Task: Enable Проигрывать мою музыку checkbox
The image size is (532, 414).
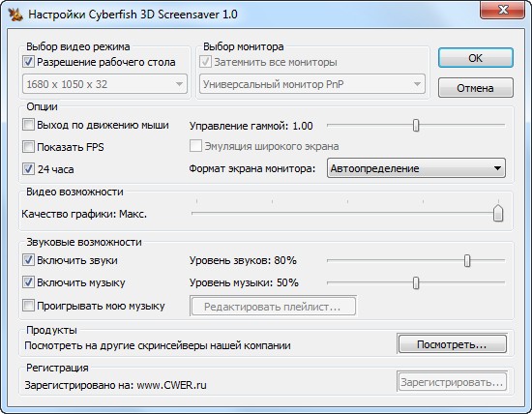Action: (28, 306)
